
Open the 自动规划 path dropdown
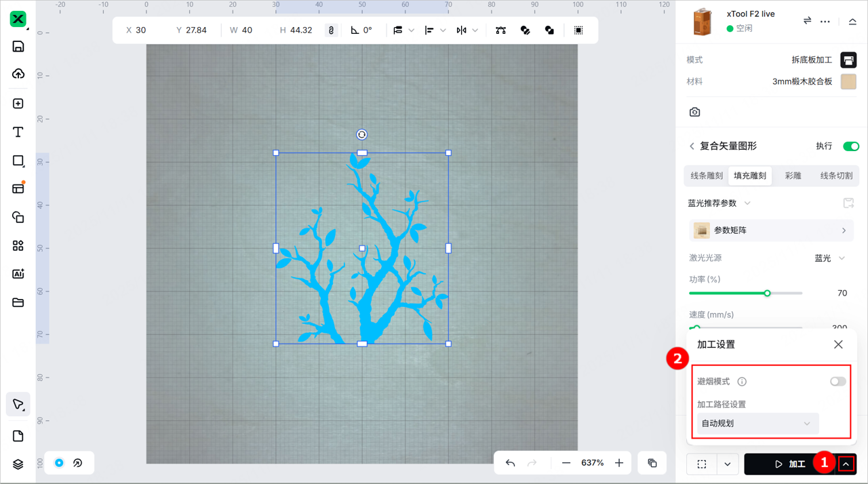pos(757,424)
